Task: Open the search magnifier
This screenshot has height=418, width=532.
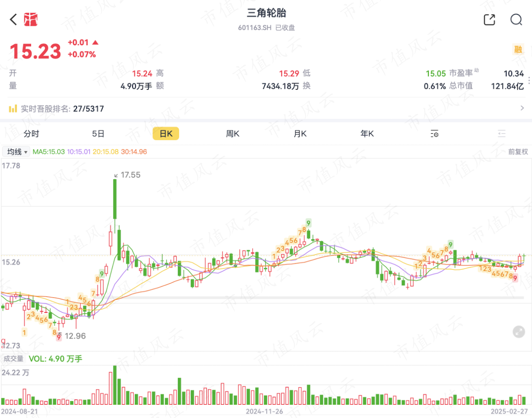Action: coord(516,20)
